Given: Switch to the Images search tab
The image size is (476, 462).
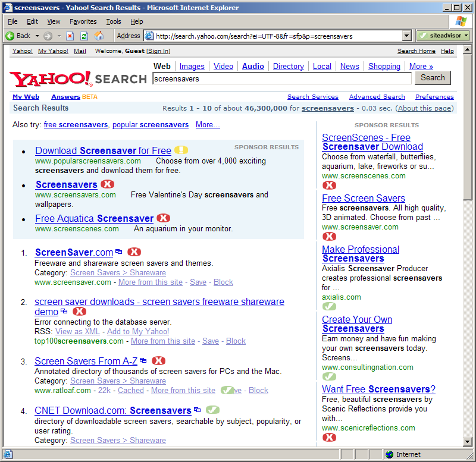Looking at the screenshot, I should [x=192, y=66].
